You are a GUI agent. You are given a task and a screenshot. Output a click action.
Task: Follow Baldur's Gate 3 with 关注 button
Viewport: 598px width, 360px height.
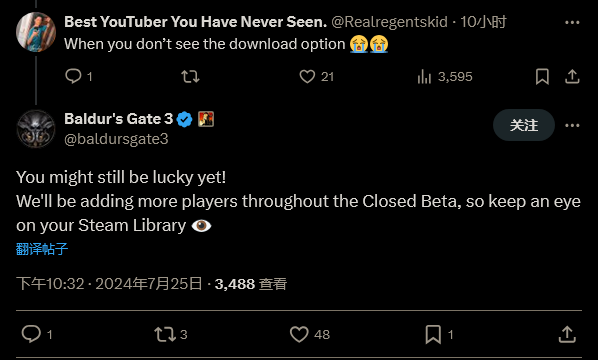click(x=524, y=125)
